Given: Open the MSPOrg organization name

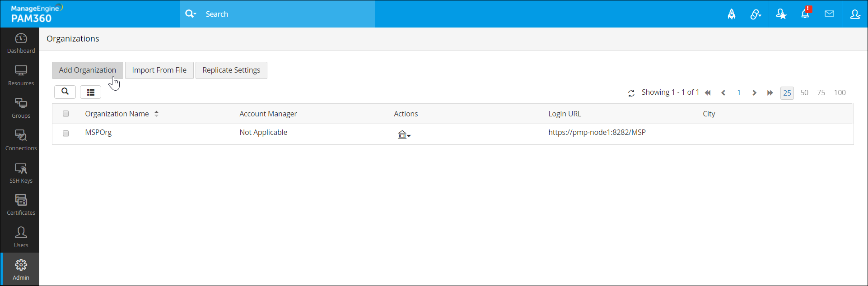Looking at the screenshot, I should click(x=98, y=133).
